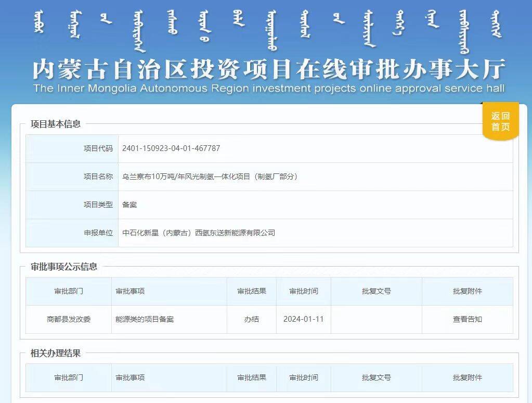This screenshot has width=532, height=403.
Task: Click the 返回首页 button
Action: [x=500, y=122]
